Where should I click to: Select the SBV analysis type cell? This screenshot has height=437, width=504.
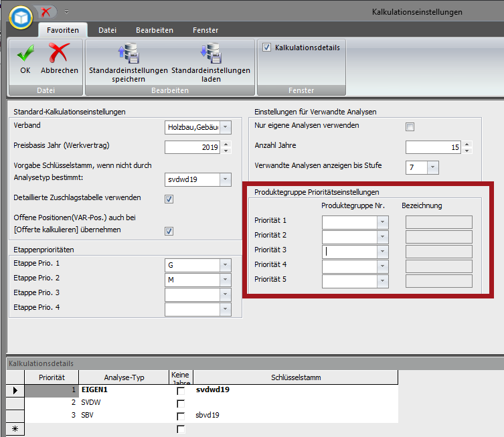[124, 415]
